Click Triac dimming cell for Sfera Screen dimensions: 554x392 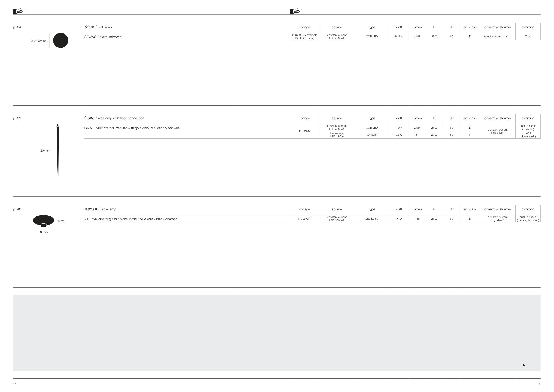(528, 37)
